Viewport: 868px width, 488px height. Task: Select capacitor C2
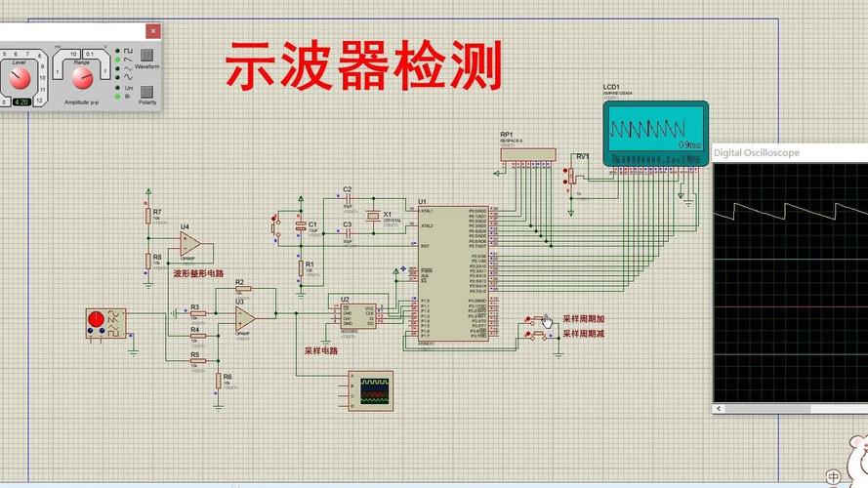point(347,197)
